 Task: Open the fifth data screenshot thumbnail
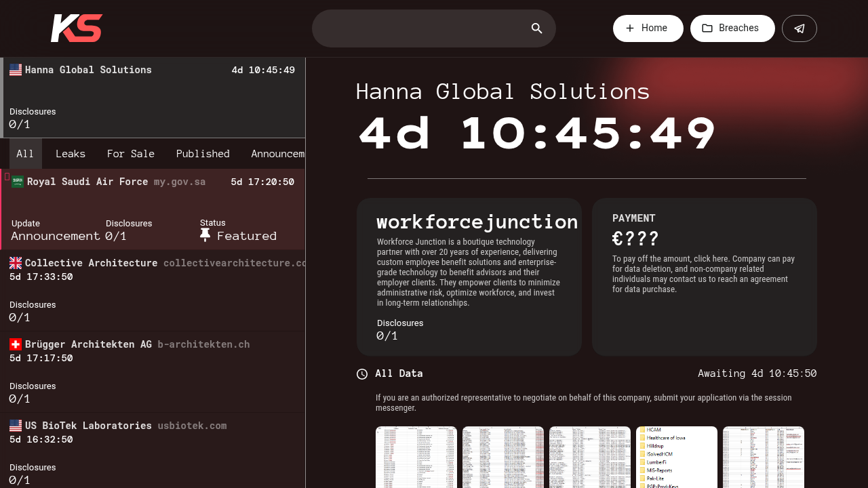[764, 457]
